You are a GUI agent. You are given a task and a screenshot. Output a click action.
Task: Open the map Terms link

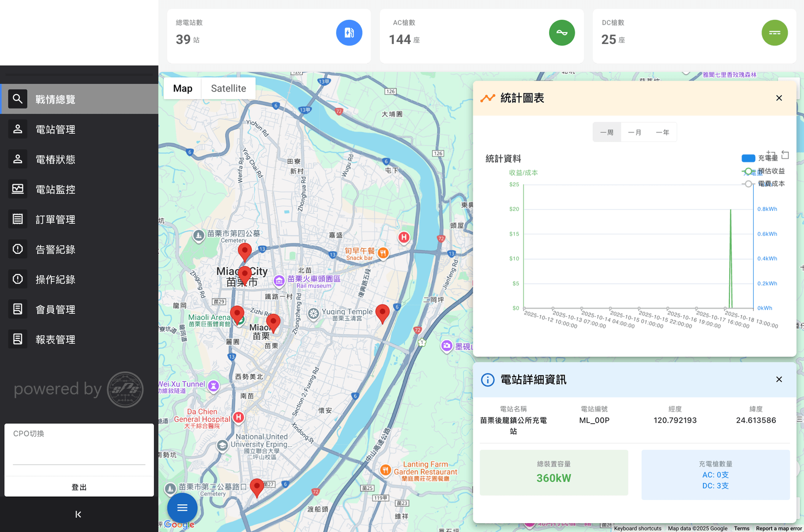(x=741, y=528)
